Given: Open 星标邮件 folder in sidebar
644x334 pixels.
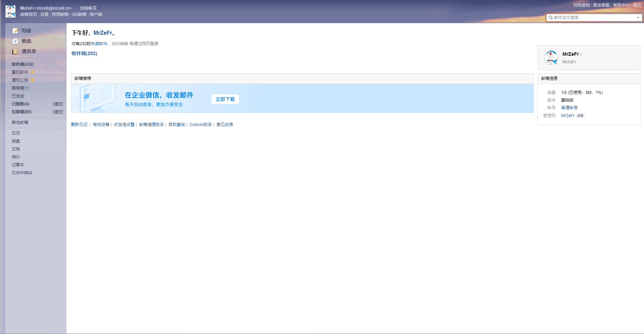Looking at the screenshot, I should (20, 72).
